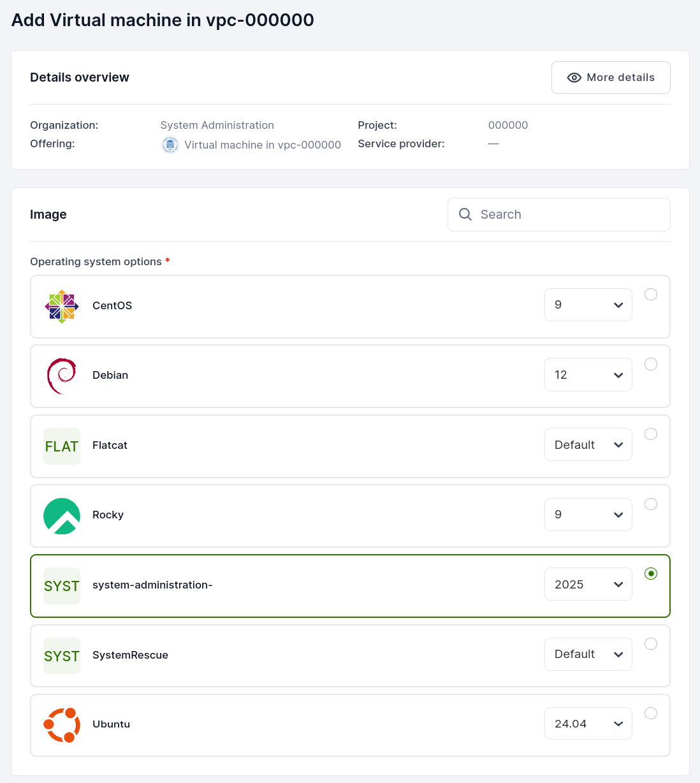Select the CentOS radio button
The height and width of the screenshot is (783, 700).
(650, 295)
